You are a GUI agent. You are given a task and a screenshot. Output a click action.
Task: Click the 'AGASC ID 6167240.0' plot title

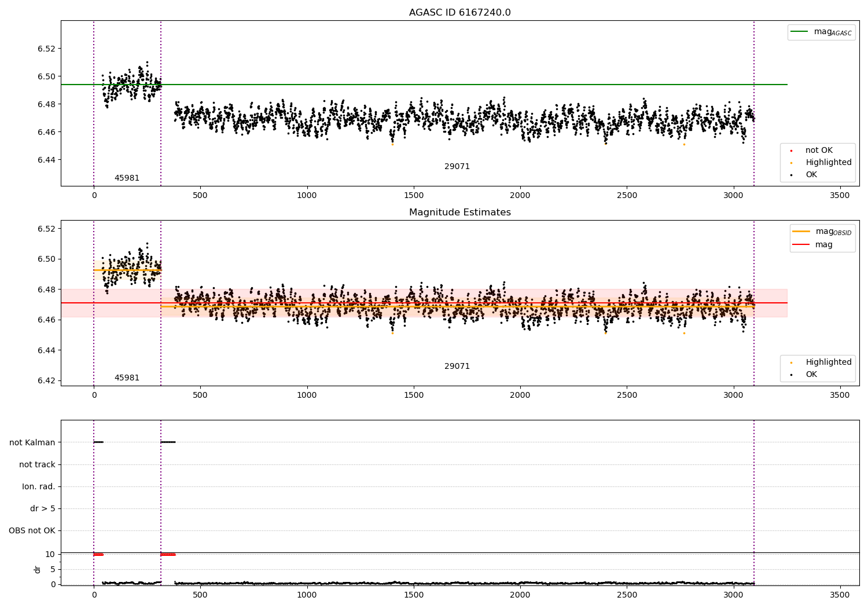coord(459,13)
